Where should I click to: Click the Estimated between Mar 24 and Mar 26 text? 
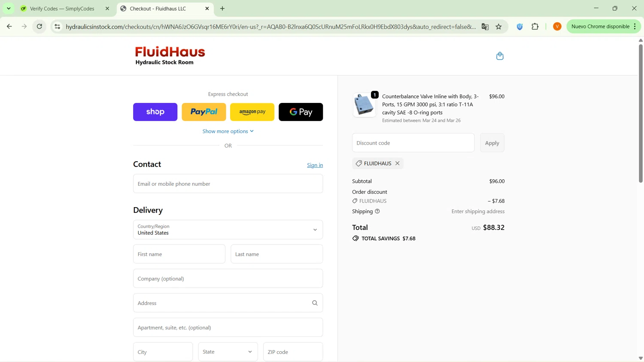click(x=421, y=121)
